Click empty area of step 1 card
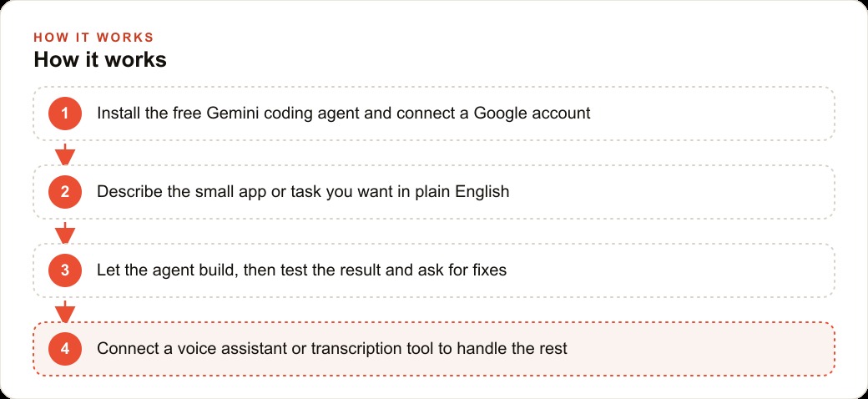The height and width of the screenshot is (399, 868). pyautogui.click(x=714, y=114)
